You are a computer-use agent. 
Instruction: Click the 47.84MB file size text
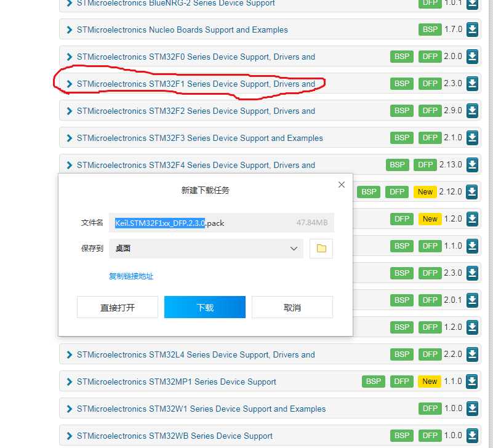(312, 223)
